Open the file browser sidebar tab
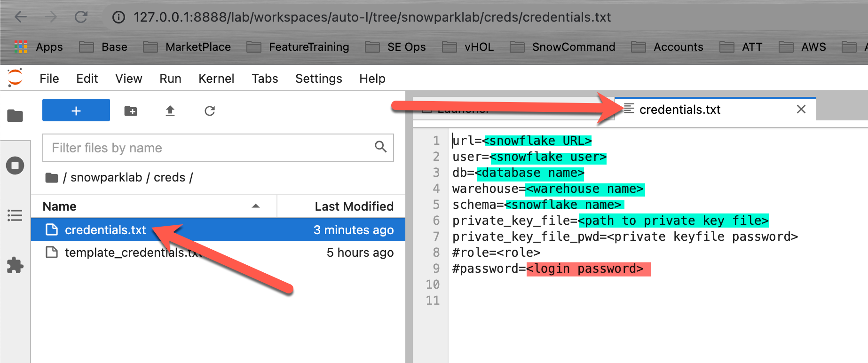 [x=15, y=115]
